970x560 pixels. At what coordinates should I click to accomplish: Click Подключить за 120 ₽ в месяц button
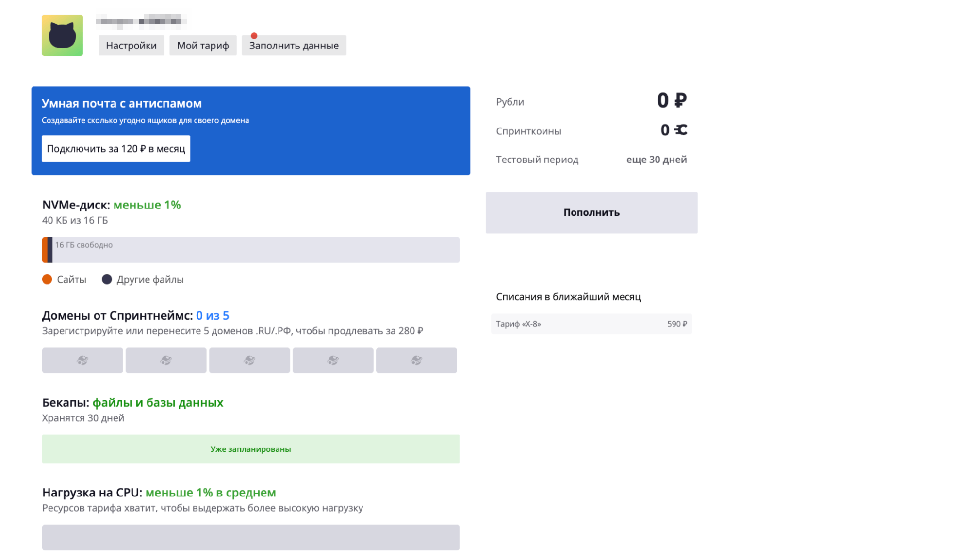click(116, 149)
